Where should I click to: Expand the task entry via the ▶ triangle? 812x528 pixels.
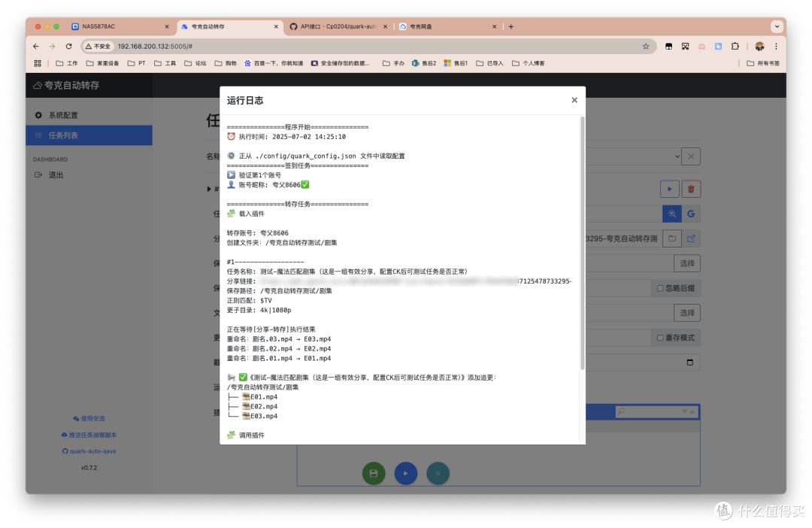click(209, 187)
